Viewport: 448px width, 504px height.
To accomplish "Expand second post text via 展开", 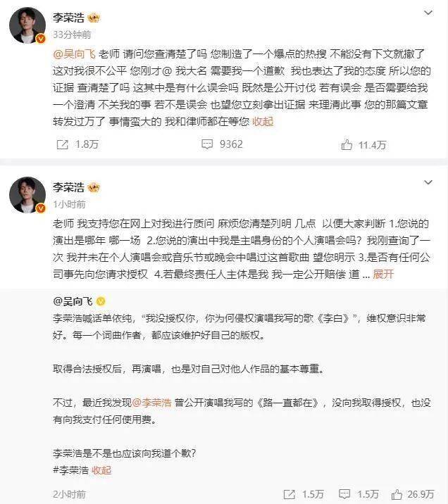I will (383, 275).
